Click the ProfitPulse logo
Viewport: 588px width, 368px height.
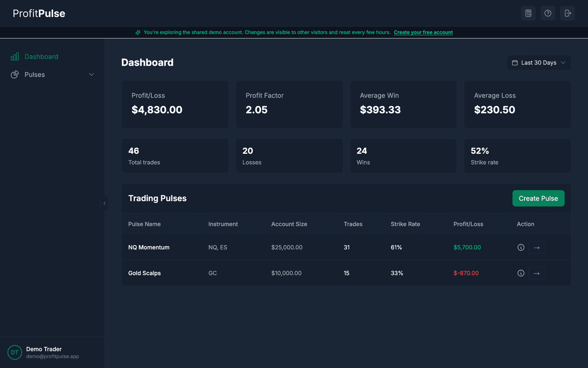(39, 13)
